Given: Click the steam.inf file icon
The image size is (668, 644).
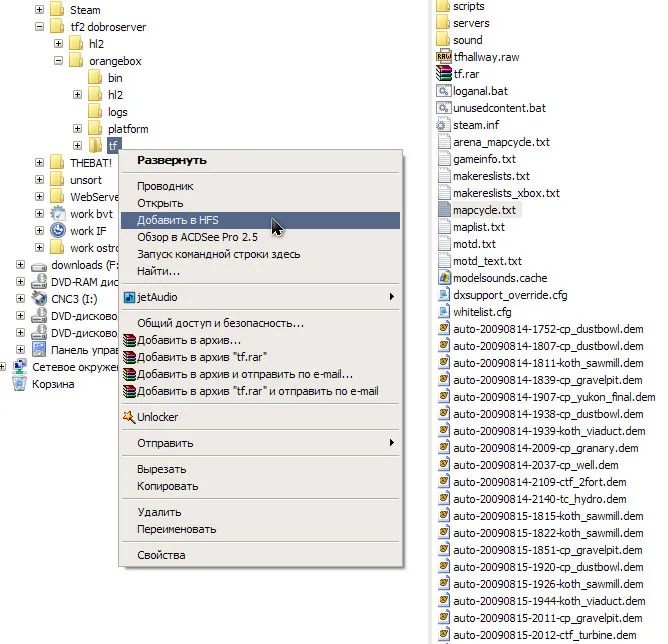Looking at the screenshot, I should pos(444,125).
